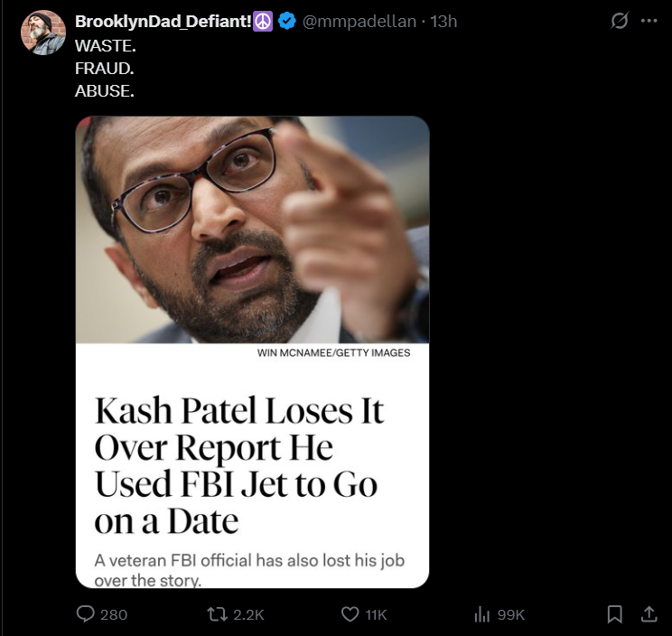Viewport: 672px width, 636px height.
Task: Bookmark this post
Action: tap(615, 614)
